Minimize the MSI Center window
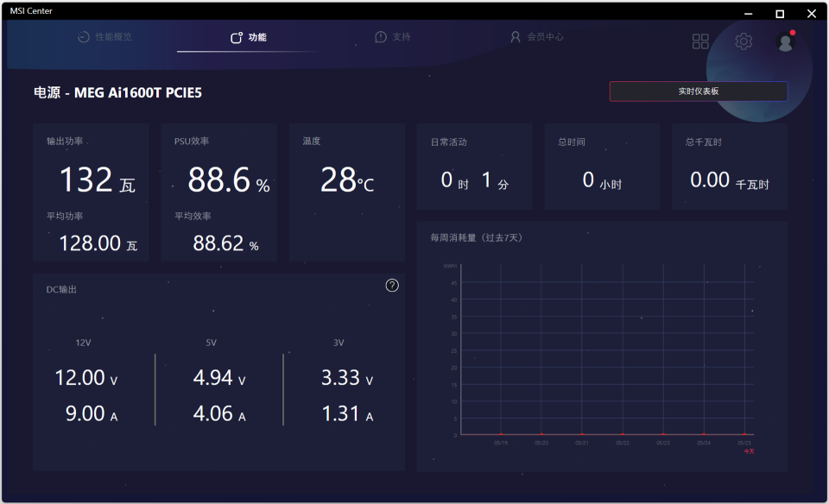 click(x=748, y=13)
